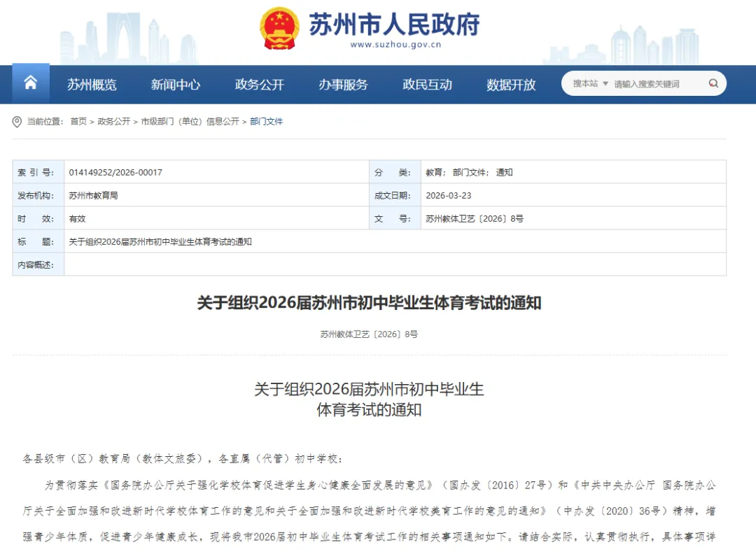
Task: Click 部门文件 in the breadcrumb
Action: 266,121
